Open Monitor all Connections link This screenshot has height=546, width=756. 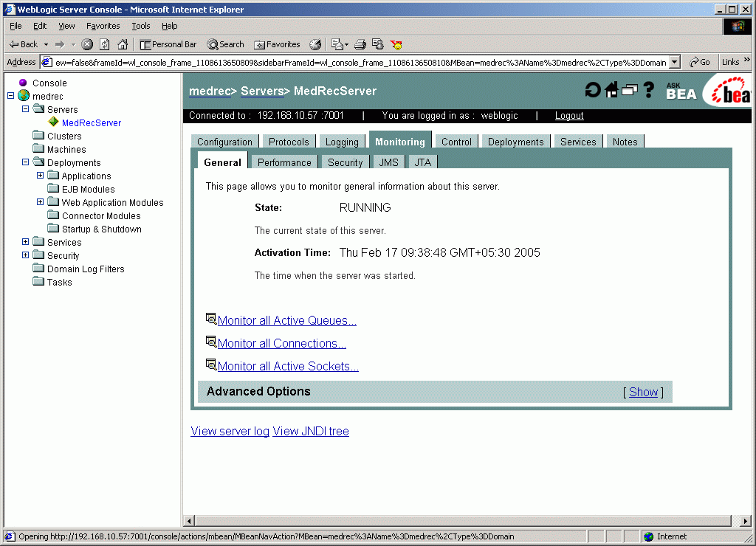tap(281, 343)
